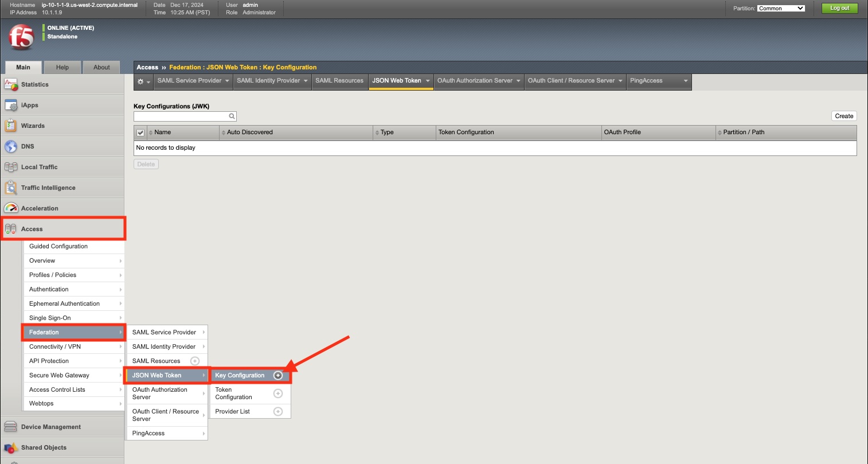
Task: Select the Local Traffic icon
Action: pos(11,167)
